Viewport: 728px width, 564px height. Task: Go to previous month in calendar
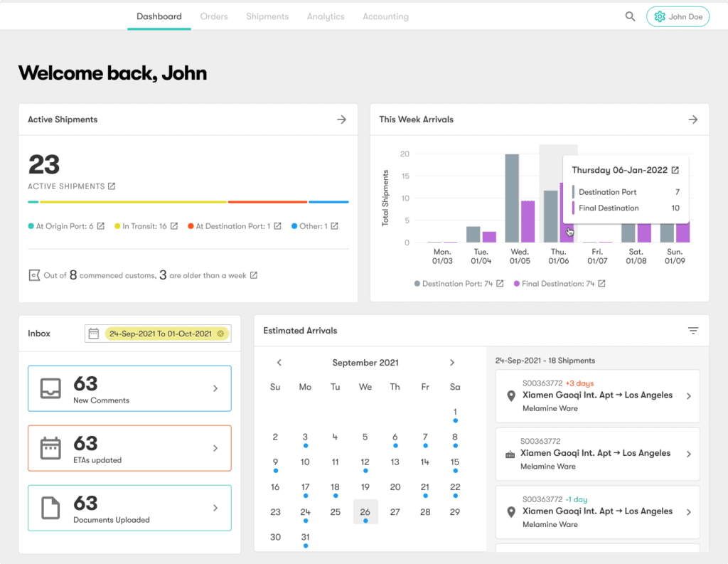pos(279,363)
